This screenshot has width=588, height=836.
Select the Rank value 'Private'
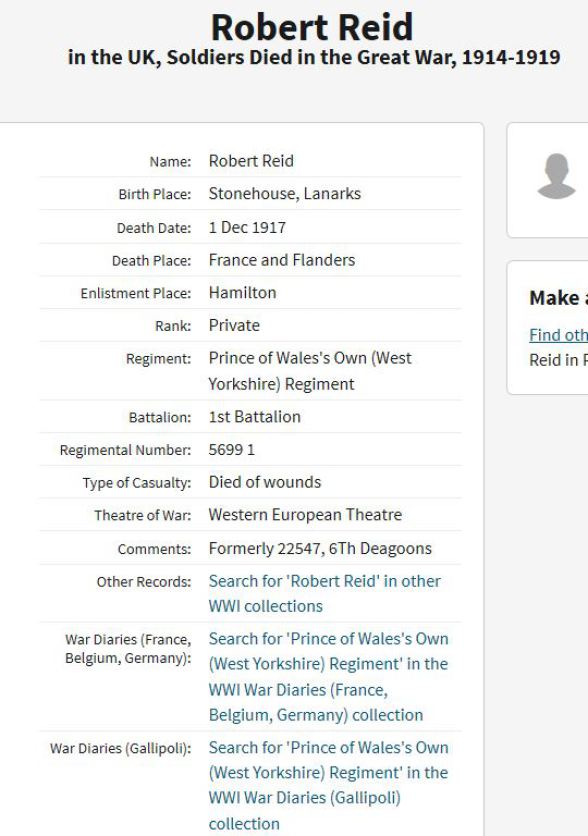[234, 325]
